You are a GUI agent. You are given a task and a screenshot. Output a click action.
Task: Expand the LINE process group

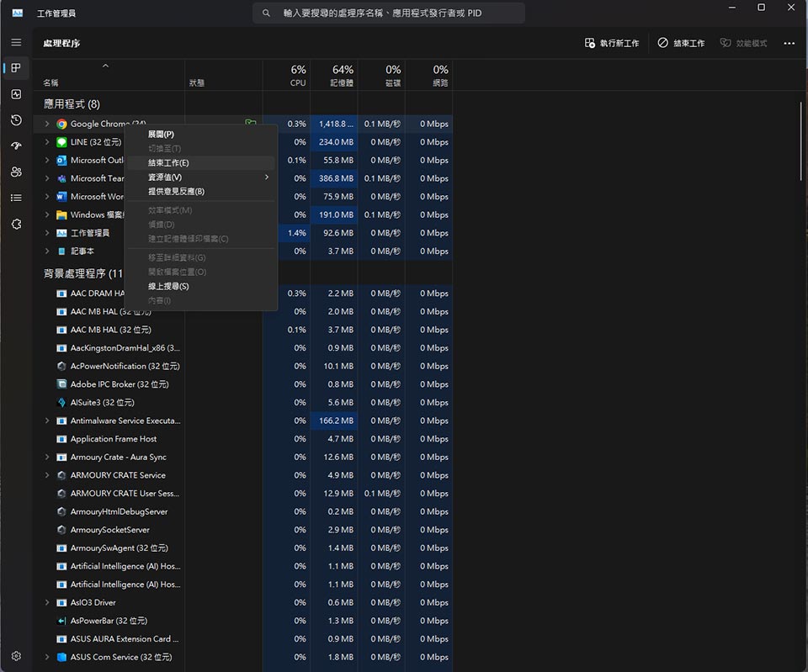coord(47,141)
